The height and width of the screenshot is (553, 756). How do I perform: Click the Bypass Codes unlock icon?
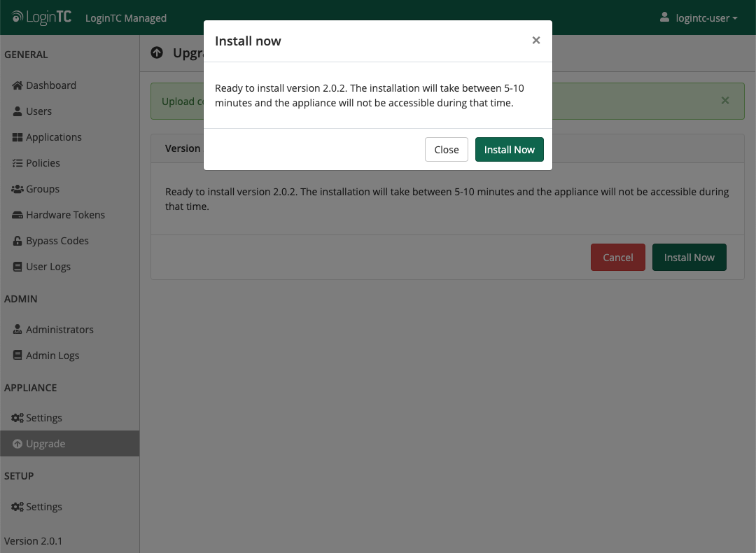pyautogui.click(x=17, y=241)
